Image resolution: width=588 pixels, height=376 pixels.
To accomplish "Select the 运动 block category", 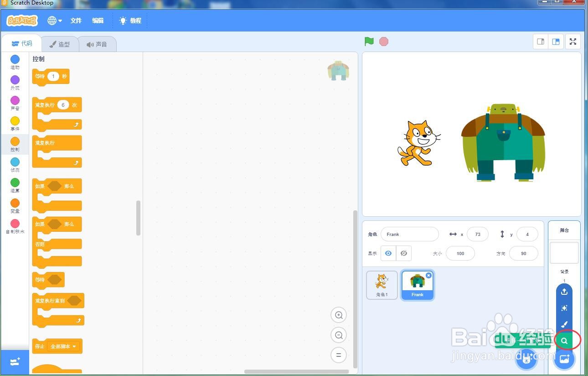I will click(x=15, y=63).
